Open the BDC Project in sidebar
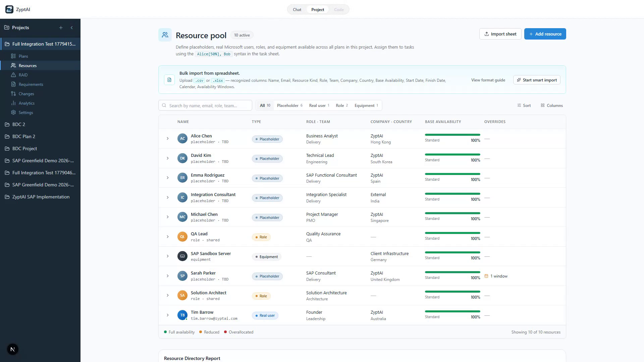Screen dimensions: 644x362 (x=40, y=148)
